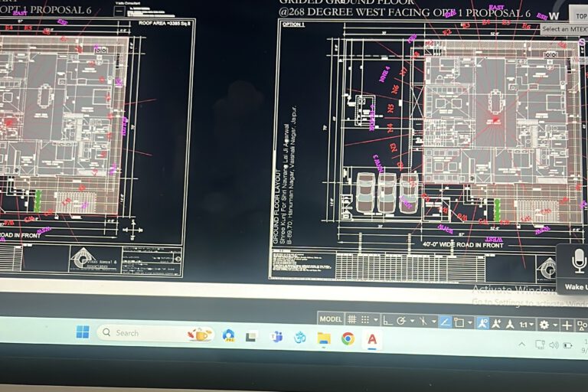Click the polar tracking icon
The width and height of the screenshot is (588, 392).
(401, 321)
